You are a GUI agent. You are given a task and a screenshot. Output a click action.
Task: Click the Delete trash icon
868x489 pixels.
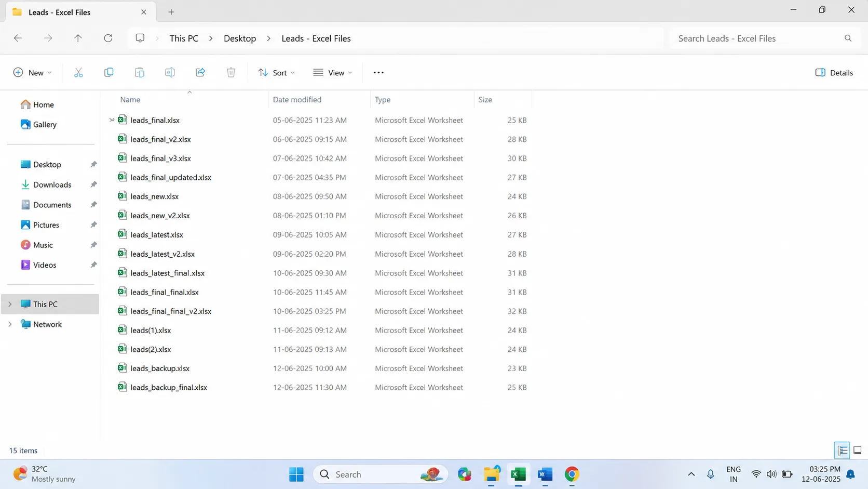pyautogui.click(x=231, y=73)
